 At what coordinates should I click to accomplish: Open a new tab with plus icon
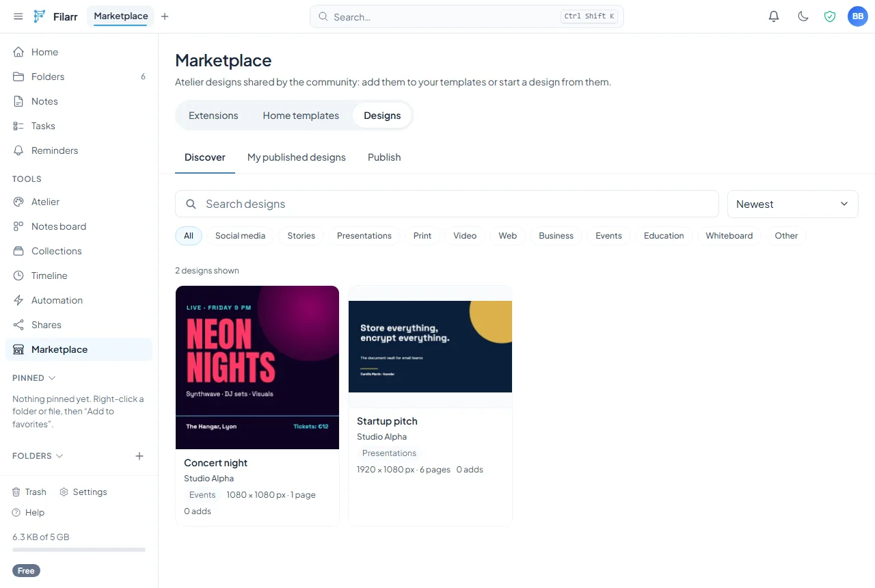165,16
